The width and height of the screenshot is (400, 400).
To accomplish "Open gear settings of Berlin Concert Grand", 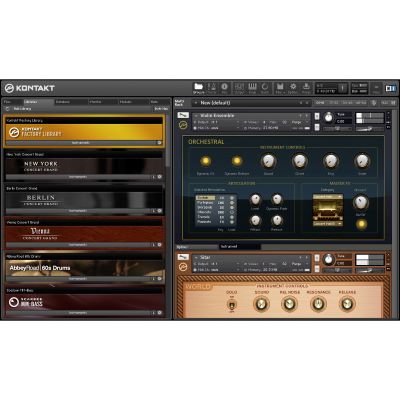I will tap(159, 211).
